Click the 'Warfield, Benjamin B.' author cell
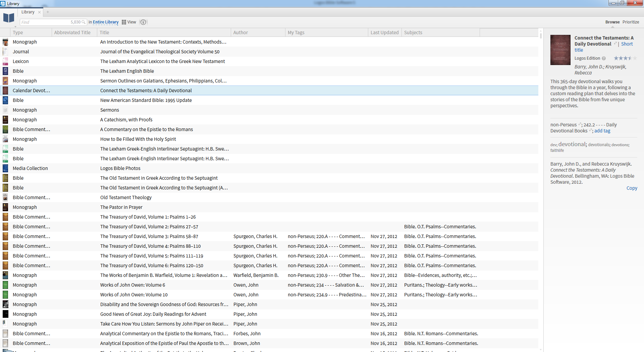The image size is (644, 352). (256, 275)
